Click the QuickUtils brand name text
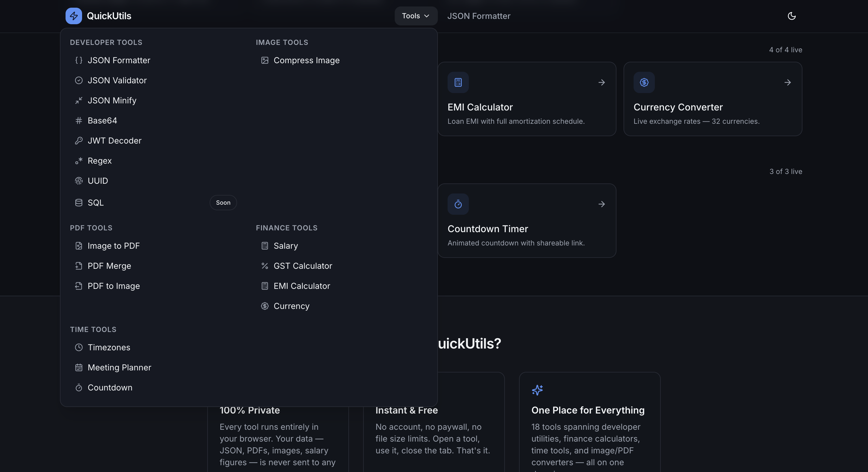Viewport: 868px width, 472px height. [109, 16]
